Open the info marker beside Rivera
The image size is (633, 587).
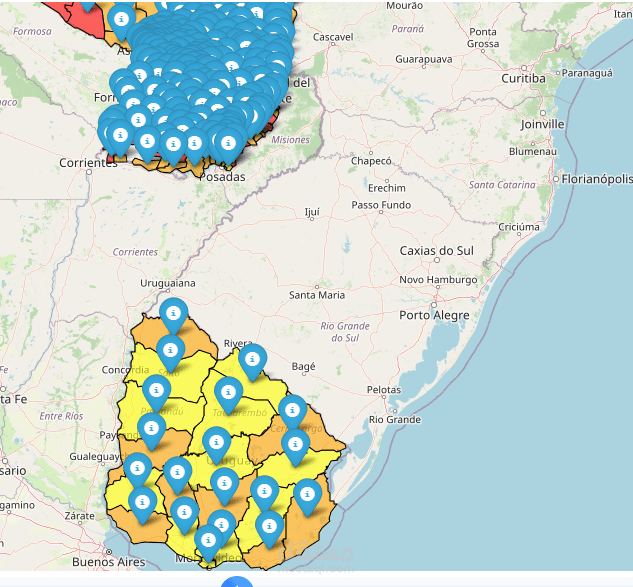[x=252, y=360]
